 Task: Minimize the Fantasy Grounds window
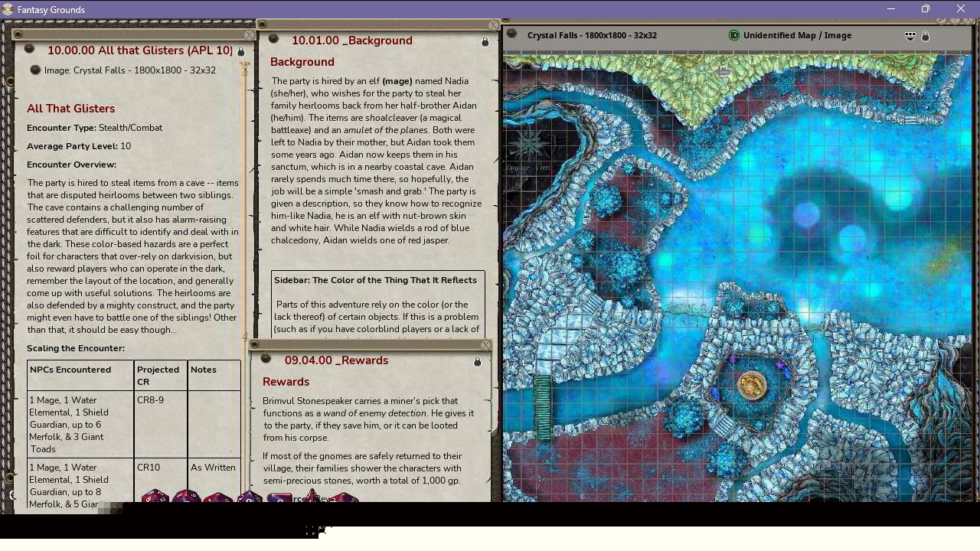[x=890, y=9]
